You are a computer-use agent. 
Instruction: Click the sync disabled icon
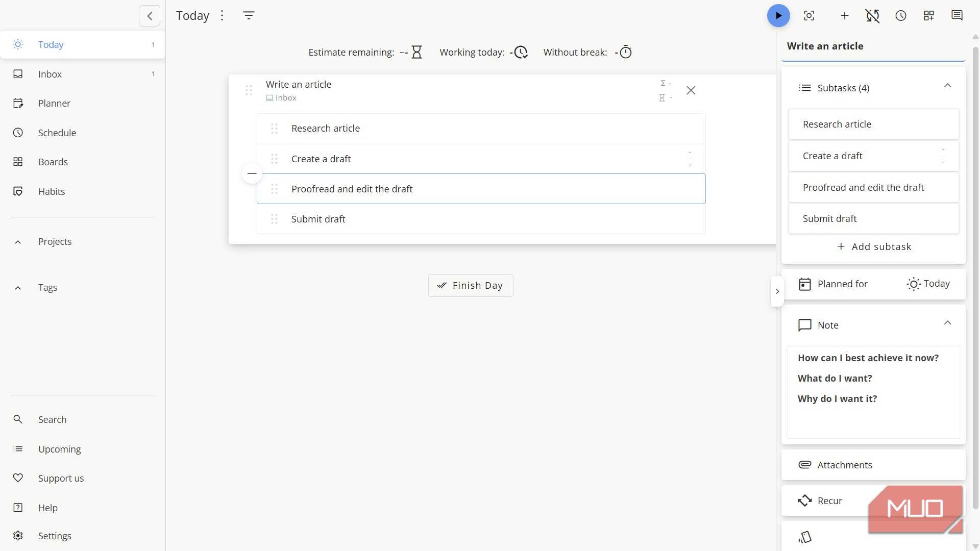tap(873, 15)
